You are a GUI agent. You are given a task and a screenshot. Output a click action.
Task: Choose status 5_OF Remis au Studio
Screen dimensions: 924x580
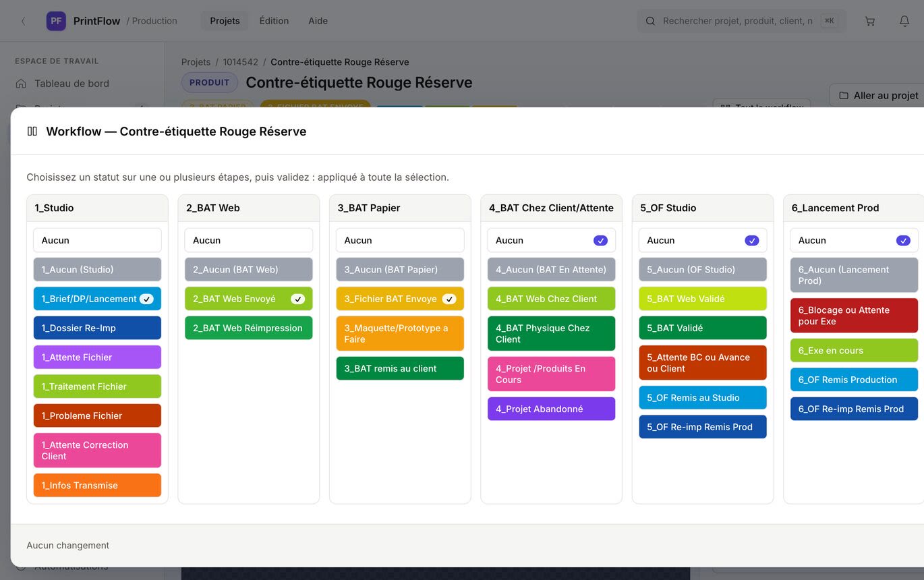click(x=703, y=398)
